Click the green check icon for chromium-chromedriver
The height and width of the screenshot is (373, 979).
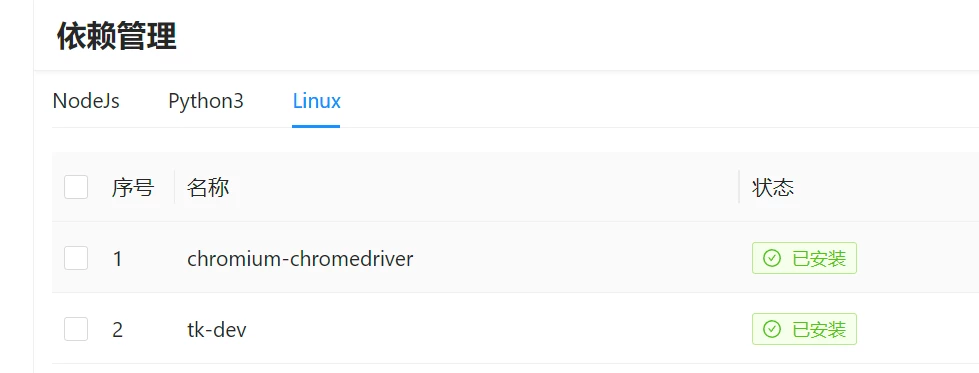pyautogui.click(x=772, y=258)
